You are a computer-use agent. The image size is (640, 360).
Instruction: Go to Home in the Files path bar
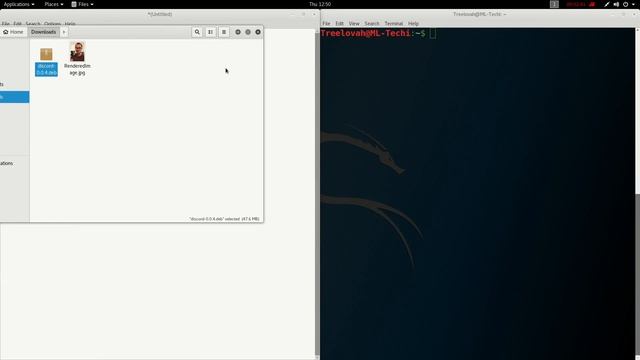13,32
